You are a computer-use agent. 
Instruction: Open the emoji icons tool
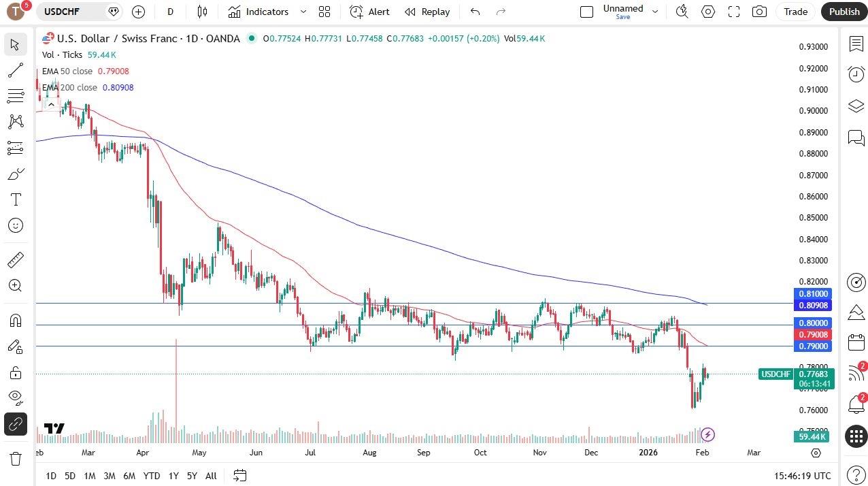pos(15,225)
